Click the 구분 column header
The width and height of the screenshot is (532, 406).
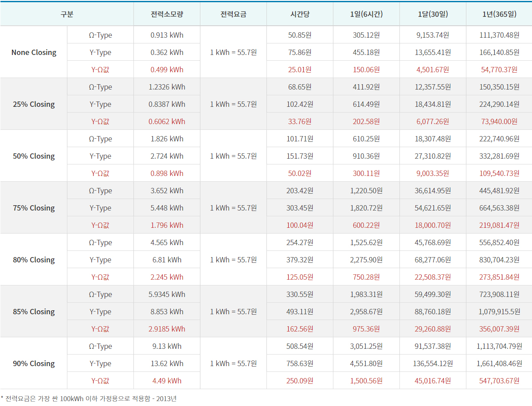(x=67, y=14)
